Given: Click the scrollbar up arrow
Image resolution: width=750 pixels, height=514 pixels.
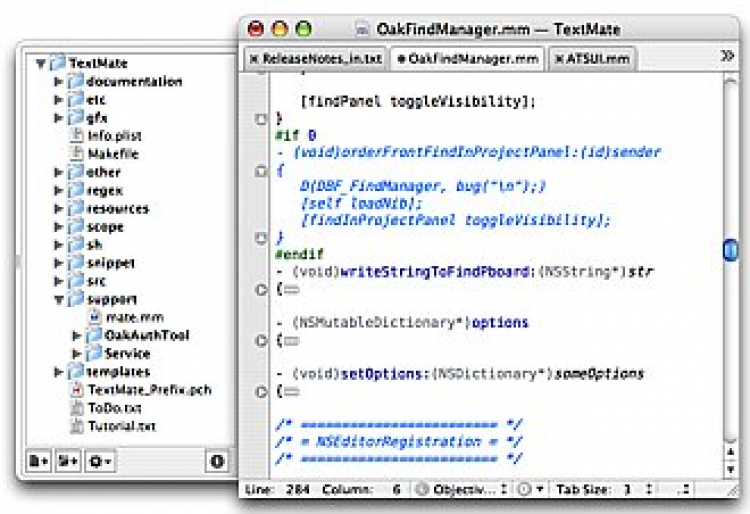Looking at the screenshot, I should click(x=730, y=452).
